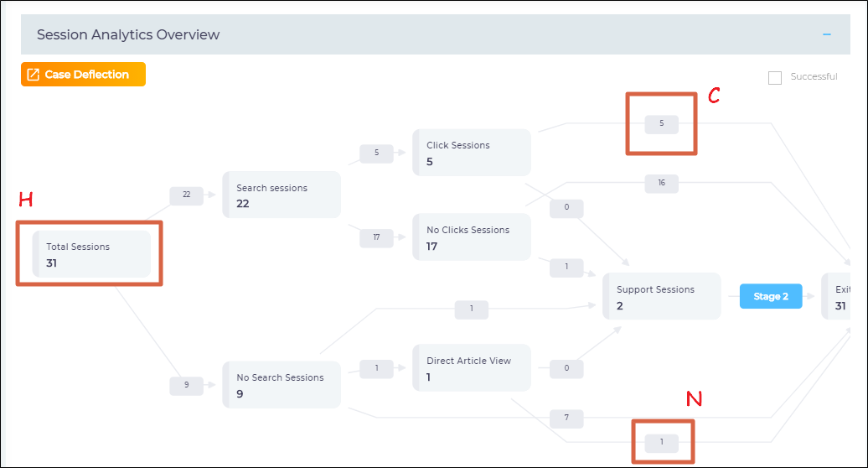Open the No Clicks Sessions node
This screenshot has height=468, width=868.
472,237
